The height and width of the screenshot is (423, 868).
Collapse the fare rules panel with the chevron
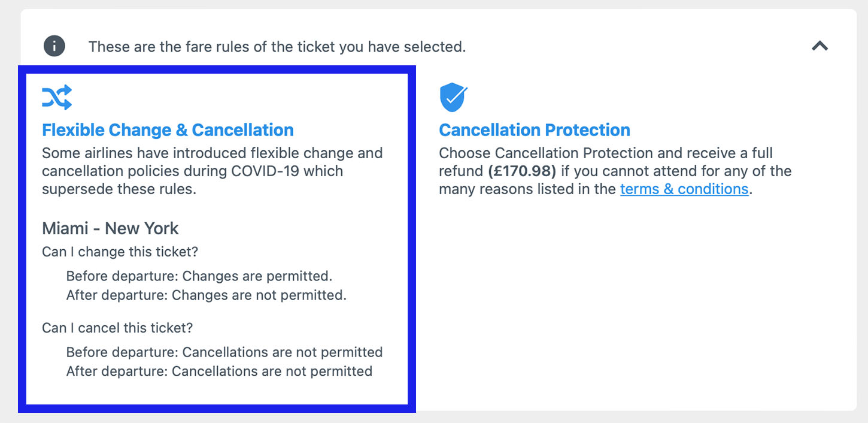[x=820, y=46]
